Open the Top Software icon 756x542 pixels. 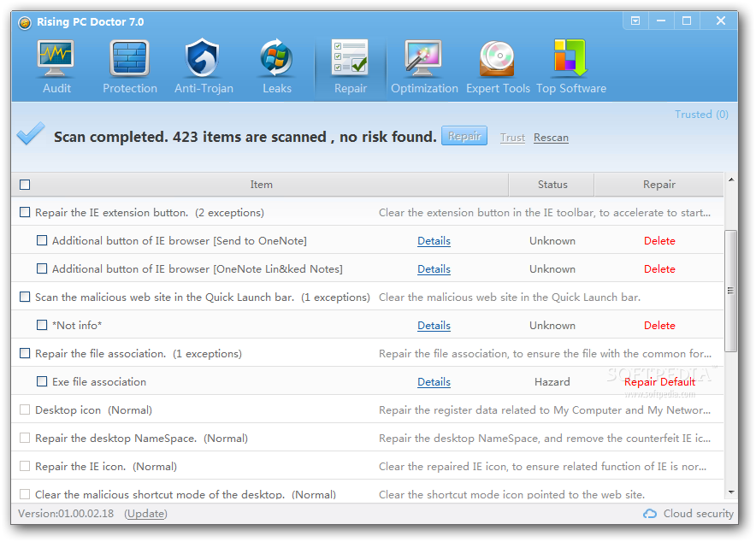(x=571, y=58)
